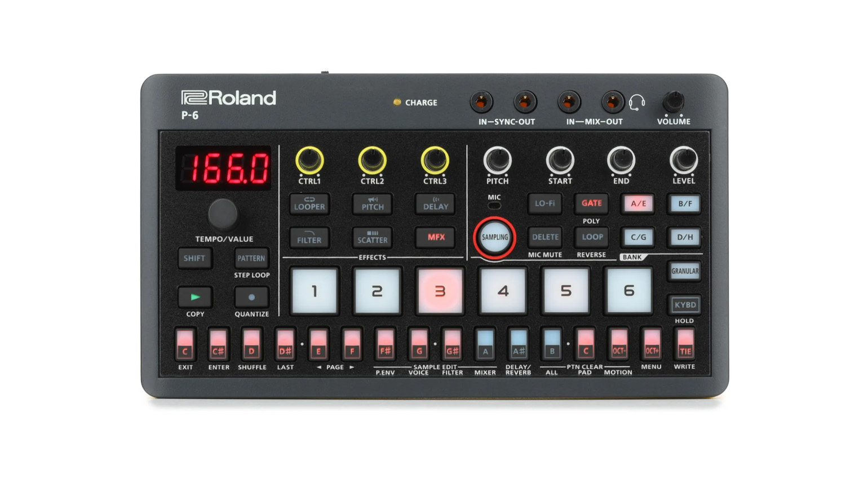Viewport: 868px width, 479px height.
Task: Select bank B/F
Action: pos(685,203)
